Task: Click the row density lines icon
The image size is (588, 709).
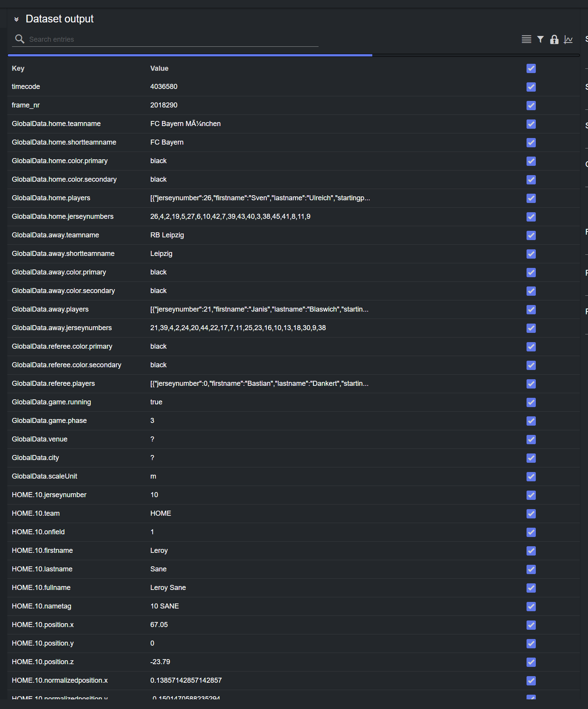Action: (x=526, y=39)
